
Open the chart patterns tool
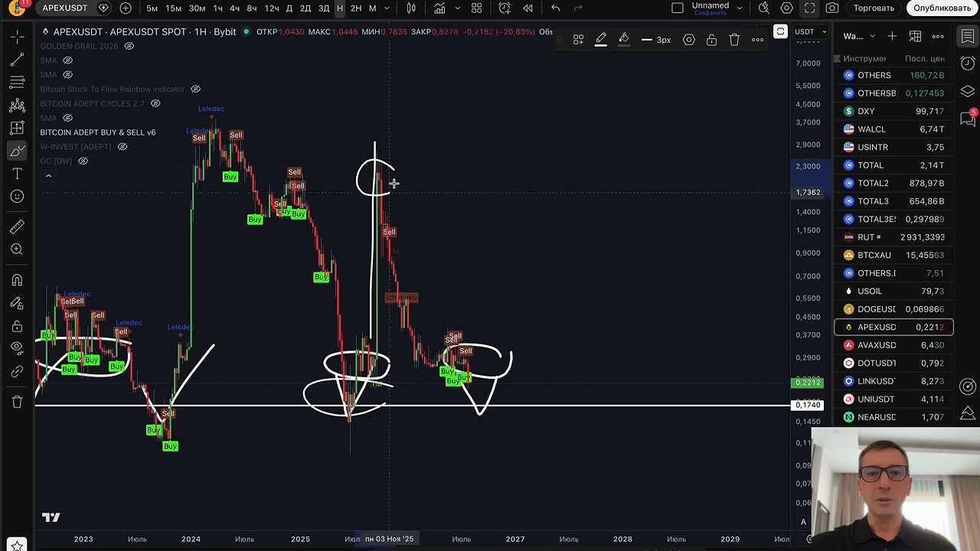tap(17, 106)
